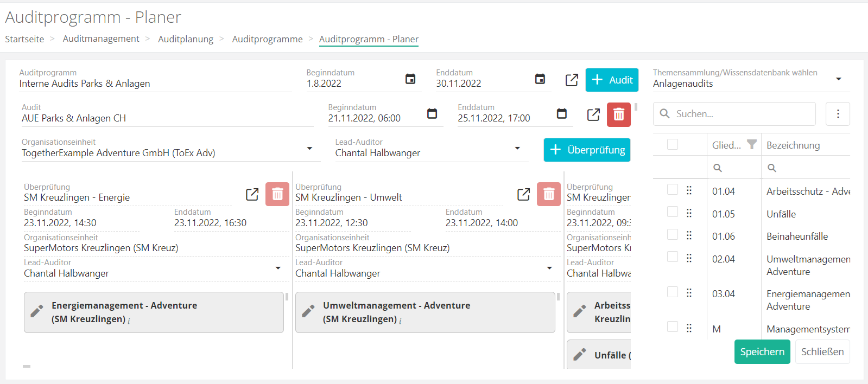868x384 pixels.
Task: Select all rows via header checkbox
Action: (673, 144)
